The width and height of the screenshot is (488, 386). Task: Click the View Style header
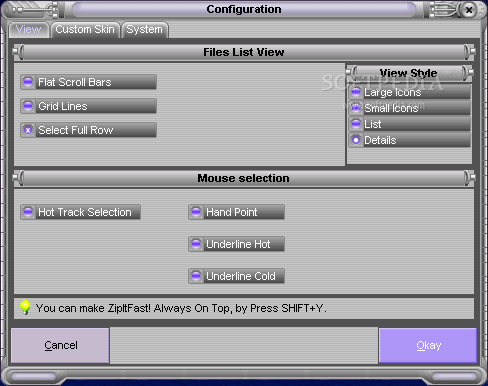pyautogui.click(x=409, y=73)
